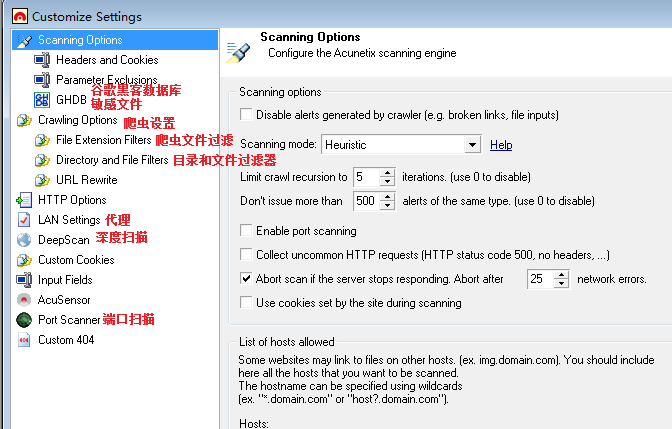Click the HTTP Options icon
Screen dimensions: 672x429
[x=24, y=200]
